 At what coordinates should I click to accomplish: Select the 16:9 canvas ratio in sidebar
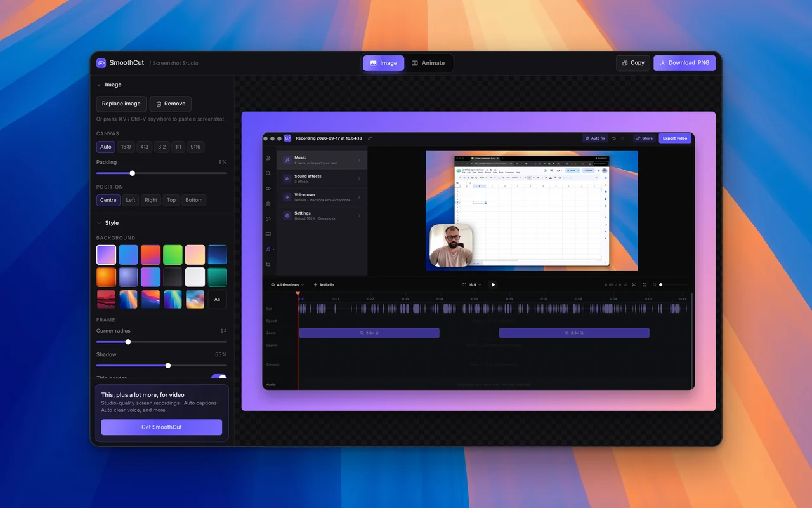coord(126,147)
